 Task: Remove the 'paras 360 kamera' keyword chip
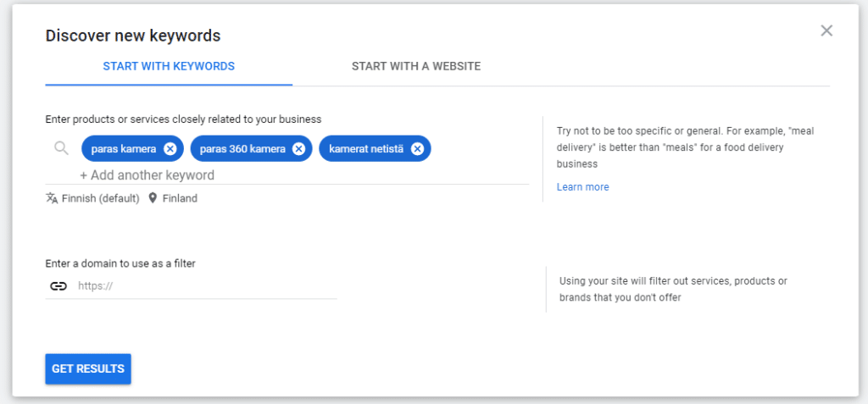[298, 149]
